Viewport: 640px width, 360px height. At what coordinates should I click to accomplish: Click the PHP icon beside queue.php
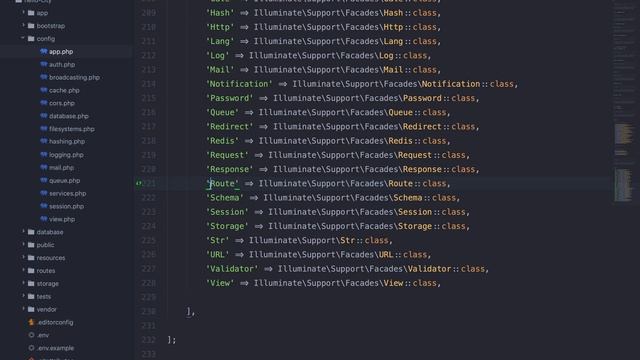click(x=44, y=180)
